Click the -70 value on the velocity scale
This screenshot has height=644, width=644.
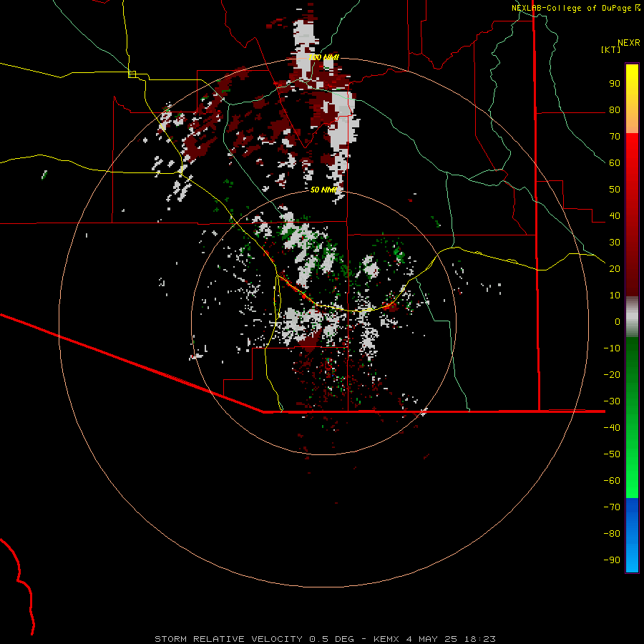pos(612,507)
